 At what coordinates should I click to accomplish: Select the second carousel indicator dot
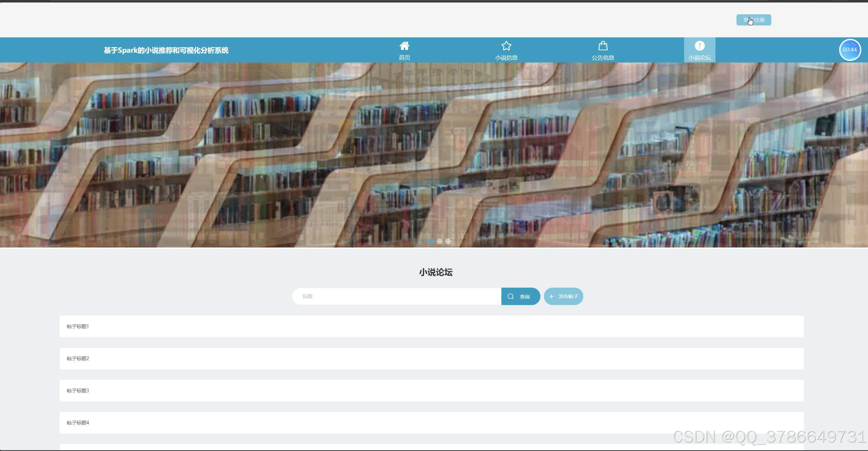(440, 241)
